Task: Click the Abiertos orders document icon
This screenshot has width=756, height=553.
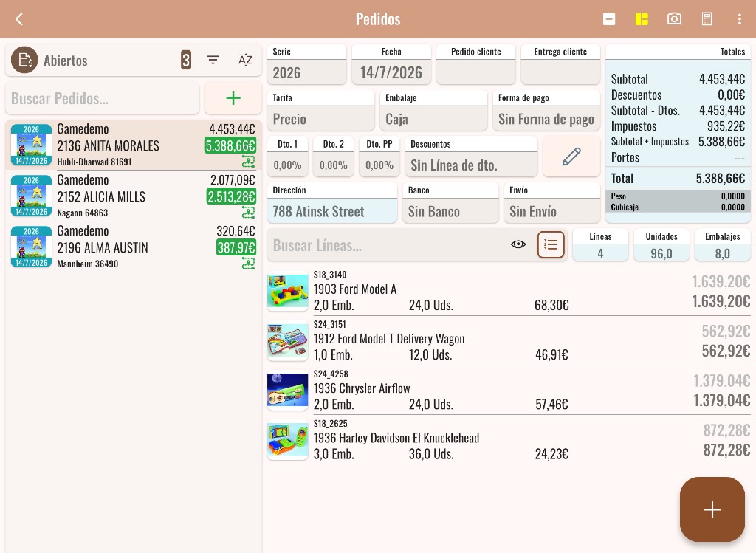Action: pos(24,60)
